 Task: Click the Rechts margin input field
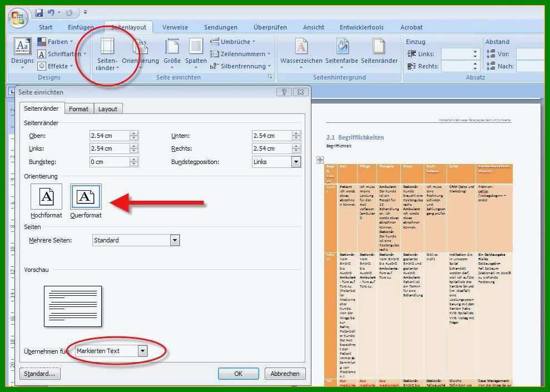pyautogui.click(x=272, y=148)
